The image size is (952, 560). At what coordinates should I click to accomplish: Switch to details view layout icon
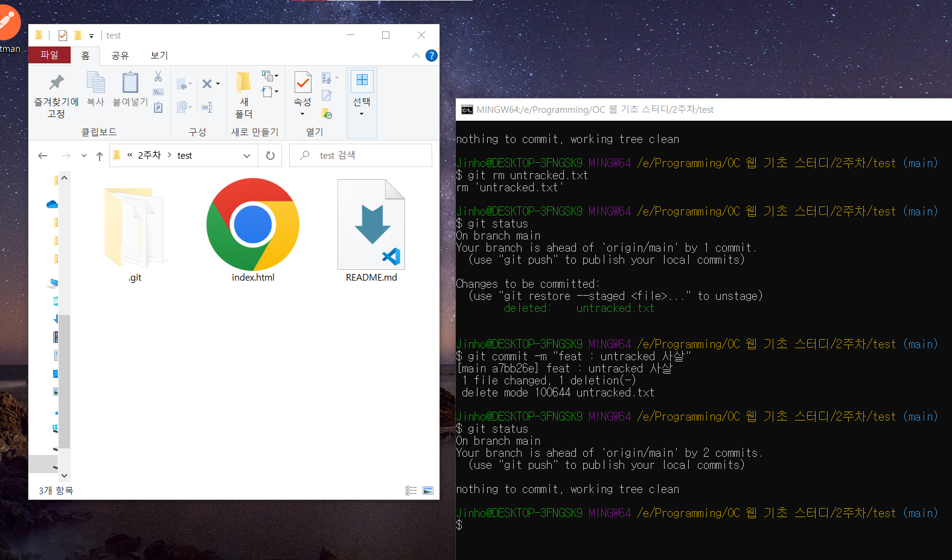pyautogui.click(x=411, y=491)
